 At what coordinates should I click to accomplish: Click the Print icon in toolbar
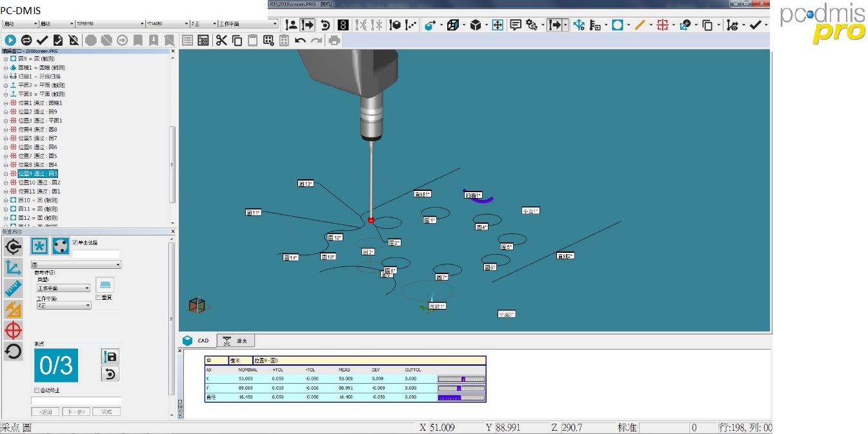point(334,40)
